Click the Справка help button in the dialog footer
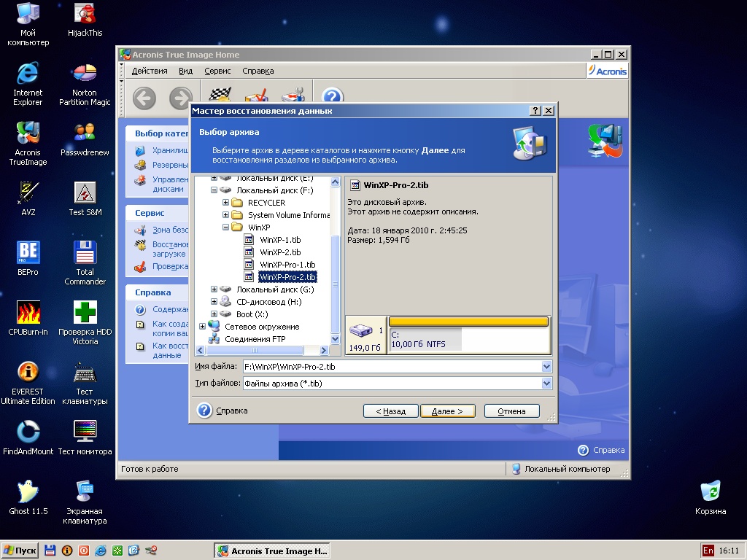747x560 pixels. (x=222, y=411)
